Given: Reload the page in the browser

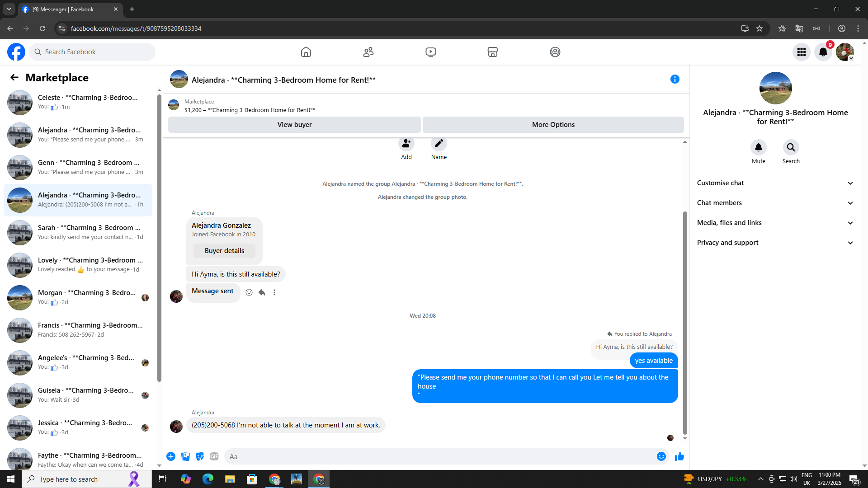Looking at the screenshot, I should (42, 28).
